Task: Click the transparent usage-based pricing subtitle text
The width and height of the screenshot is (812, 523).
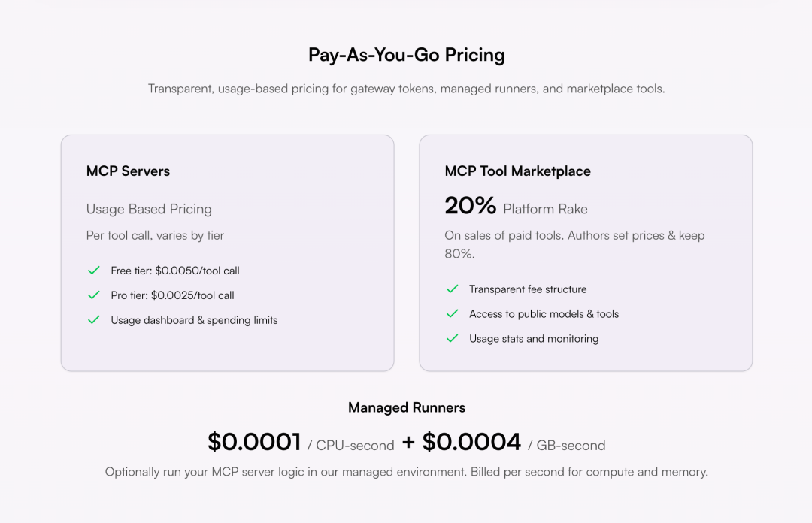Action: click(406, 89)
